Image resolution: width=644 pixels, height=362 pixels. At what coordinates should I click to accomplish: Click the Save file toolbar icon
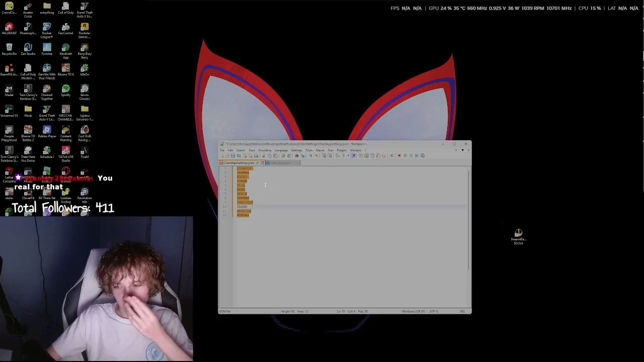click(x=232, y=156)
